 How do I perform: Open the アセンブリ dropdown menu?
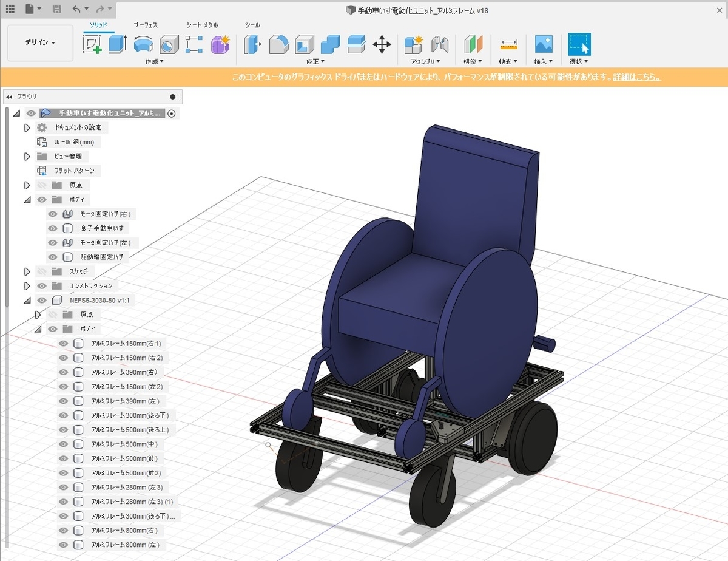425,61
